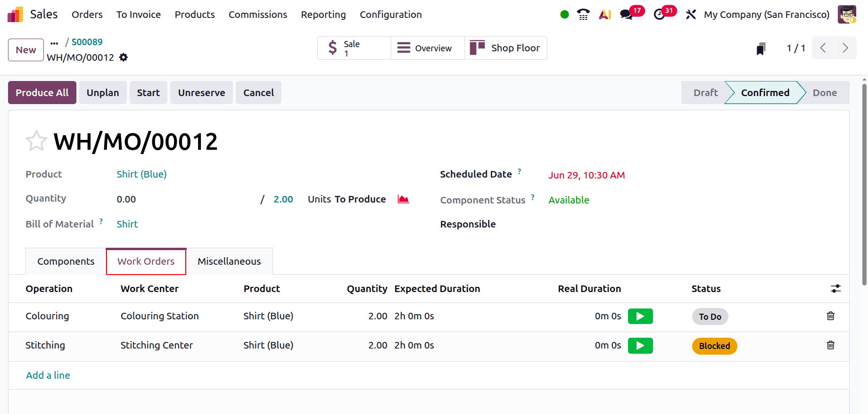Click the 1 / 1 pager counter
The height and width of the screenshot is (414, 868).
click(796, 48)
